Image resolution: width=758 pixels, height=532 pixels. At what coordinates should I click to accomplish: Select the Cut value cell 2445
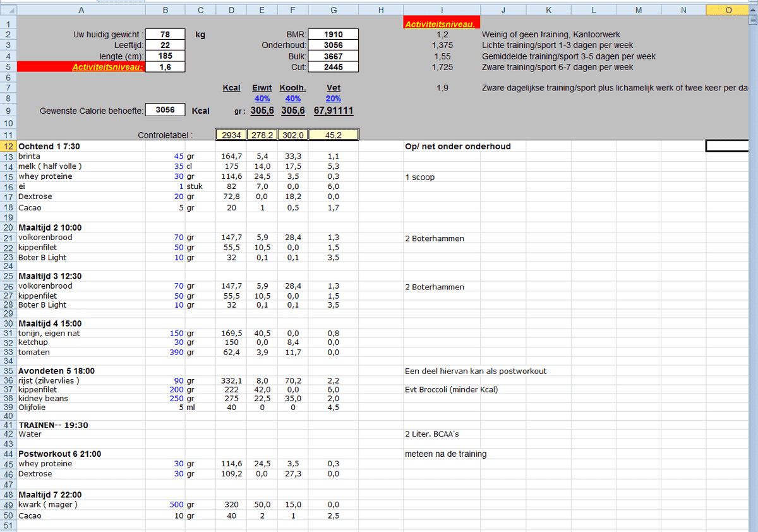pos(333,66)
